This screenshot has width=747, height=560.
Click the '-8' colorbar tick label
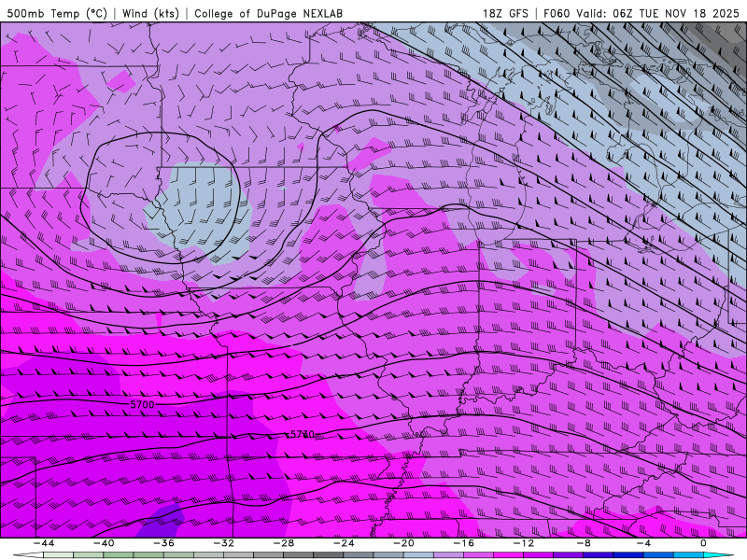pos(584,543)
